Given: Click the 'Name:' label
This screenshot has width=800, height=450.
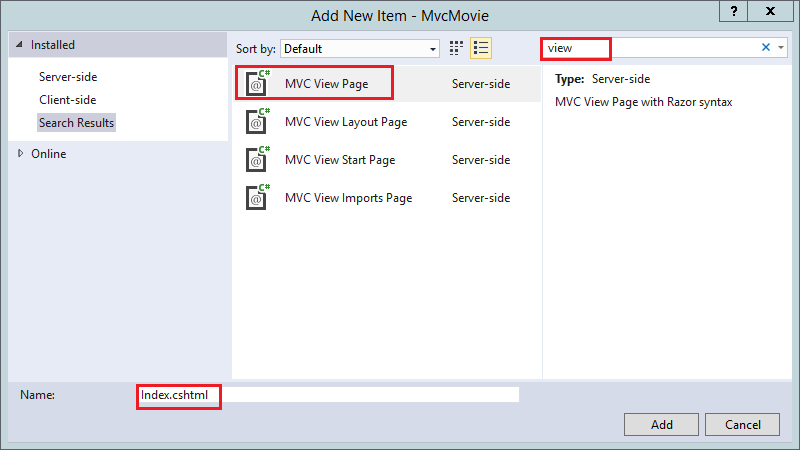Looking at the screenshot, I should pos(37,395).
